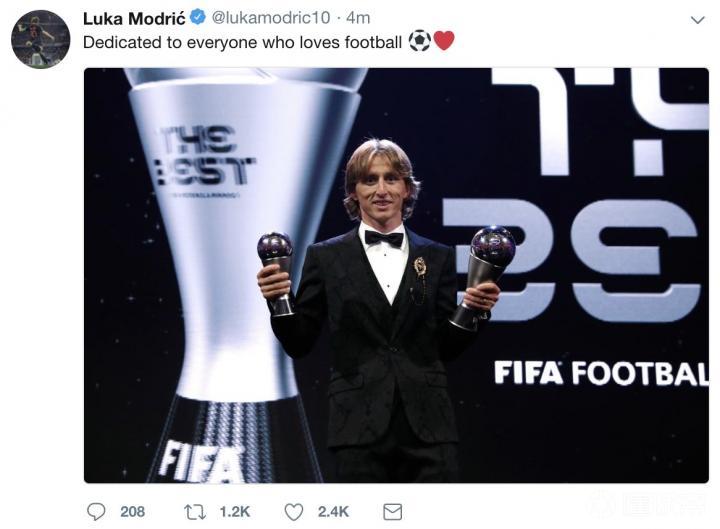Screen dimensions: 720x529
Task: Open the @lukamodric10 handle link
Action: pos(266,18)
